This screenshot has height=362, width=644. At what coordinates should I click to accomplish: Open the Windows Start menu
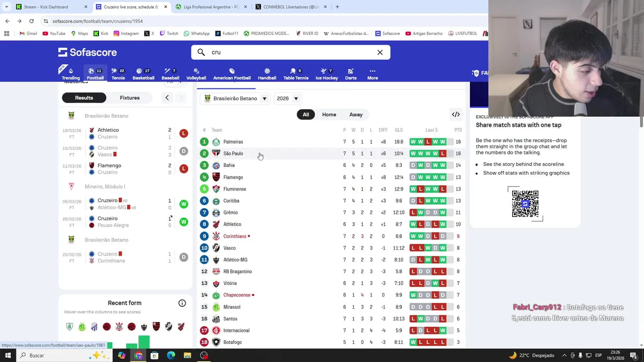tap(8, 355)
